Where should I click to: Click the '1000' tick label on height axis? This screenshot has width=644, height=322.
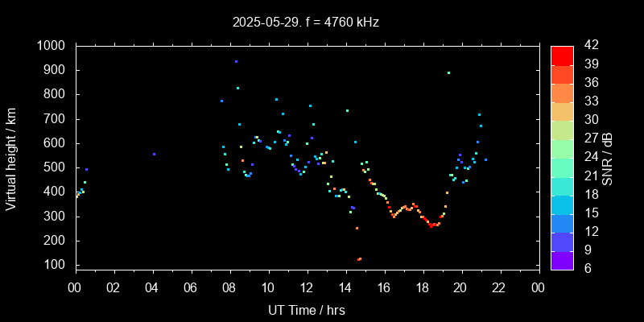54,46
